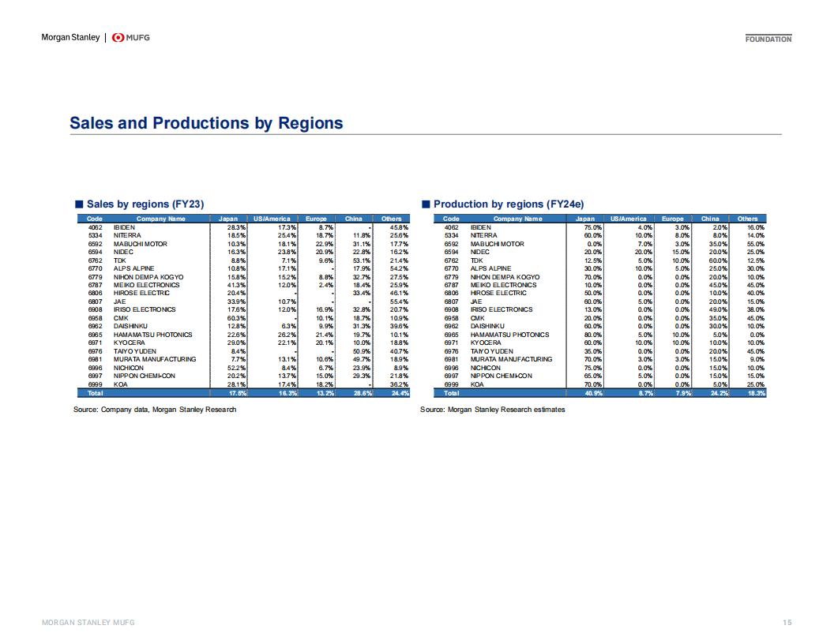Click 'Company Name' header in the Sales table

click(x=160, y=219)
